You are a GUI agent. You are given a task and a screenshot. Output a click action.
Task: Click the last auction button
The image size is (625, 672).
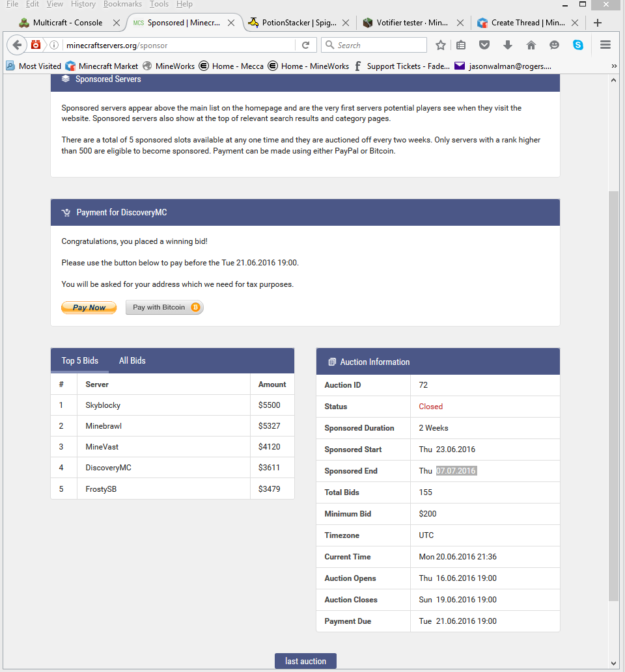pyautogui.click(x=305, y=661)
